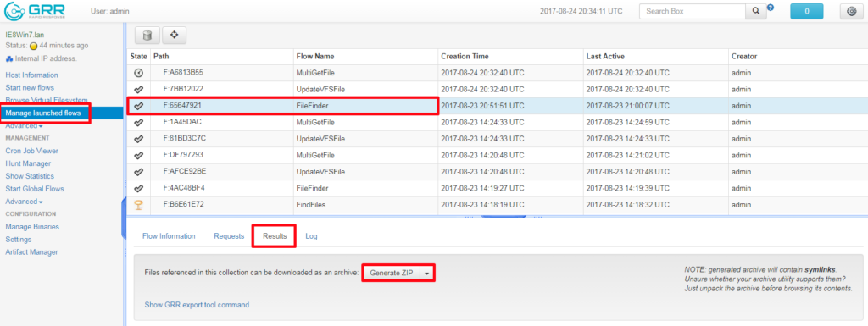Viewport: 868px width, 326px height.
Task: Open the Requests tab
Action: point(229,236)
